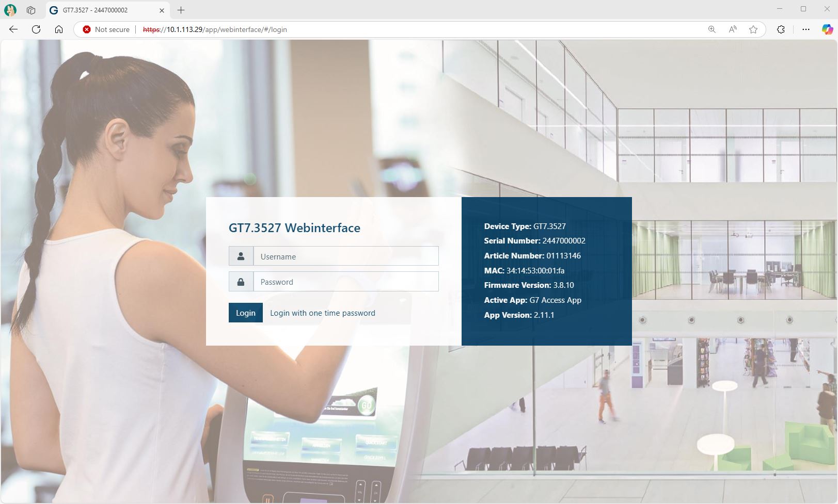The width and height of the screenshot is (838, 504).
Task: Close the browser window
Action: coord(827,9)
